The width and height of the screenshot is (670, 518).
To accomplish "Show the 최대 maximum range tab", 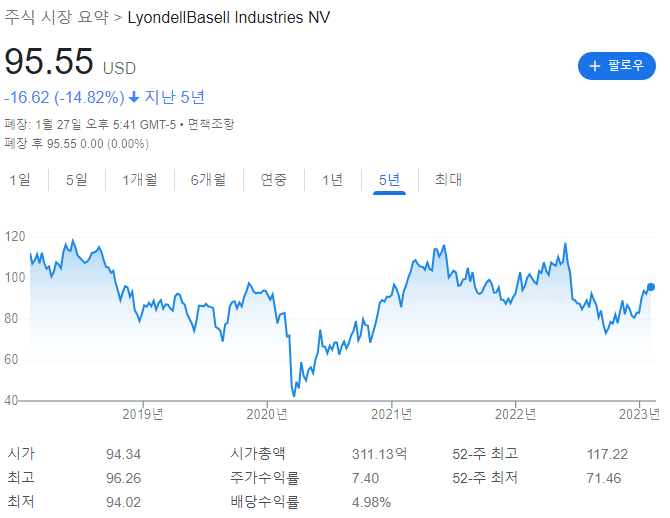I will tap(448, 180).
